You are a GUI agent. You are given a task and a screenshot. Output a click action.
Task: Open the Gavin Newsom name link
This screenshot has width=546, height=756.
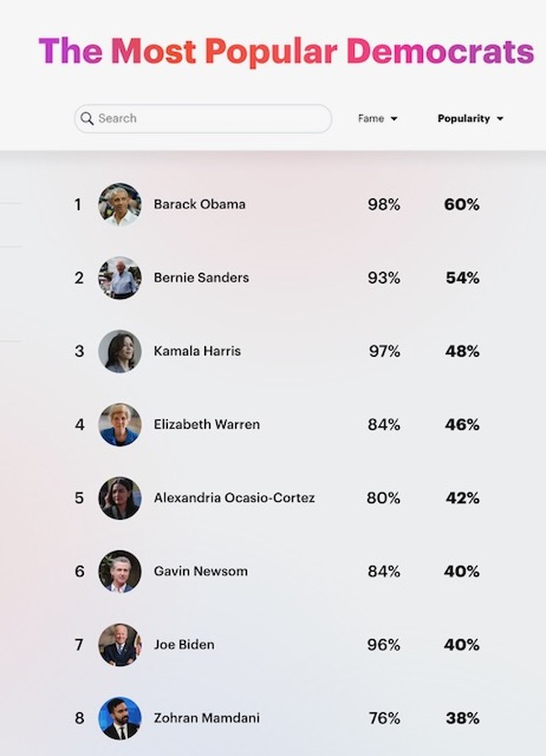click(x=201, y=571)
